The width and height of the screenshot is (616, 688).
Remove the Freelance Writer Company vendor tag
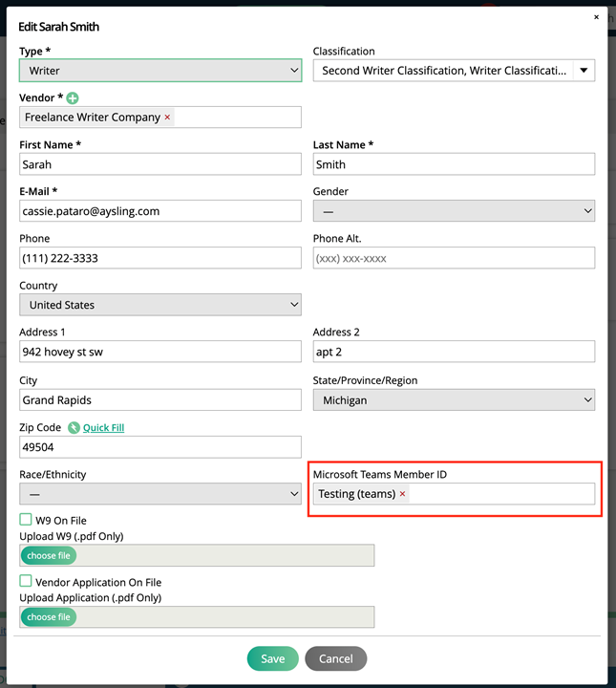tap(168, 118)
